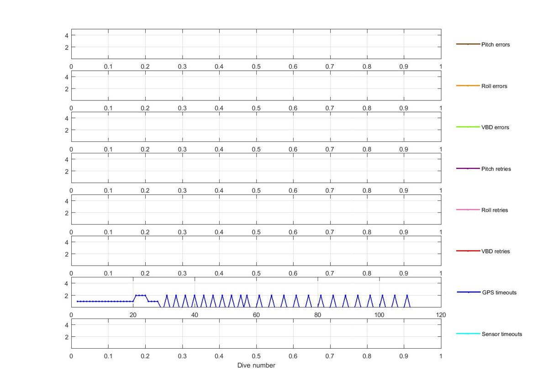Image resolution: width=548 pixels, height=392 pixels.
Task: Select the VBD retries legend label
Action: pyautogui.click(x=495, y=251)
